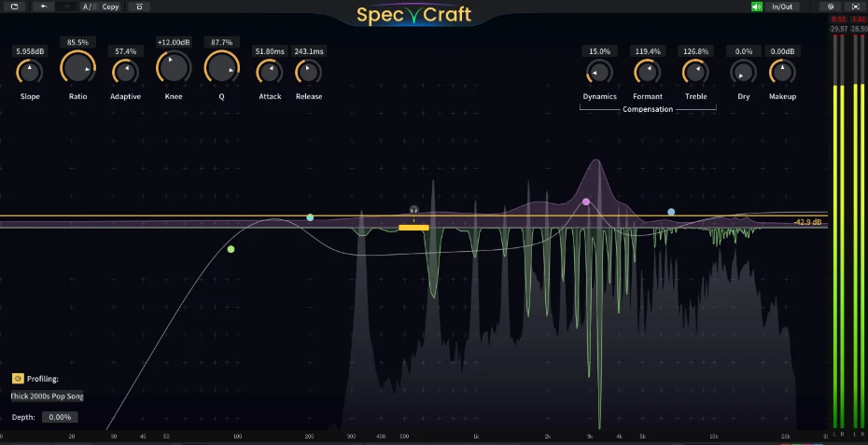
Task: Click the Attack knob
Action: [x=270, y=72]
